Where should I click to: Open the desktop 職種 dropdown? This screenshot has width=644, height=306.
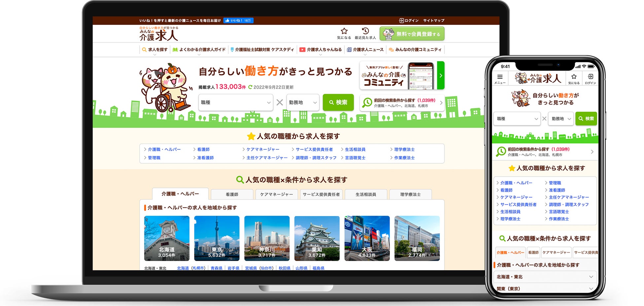[236, 102]
